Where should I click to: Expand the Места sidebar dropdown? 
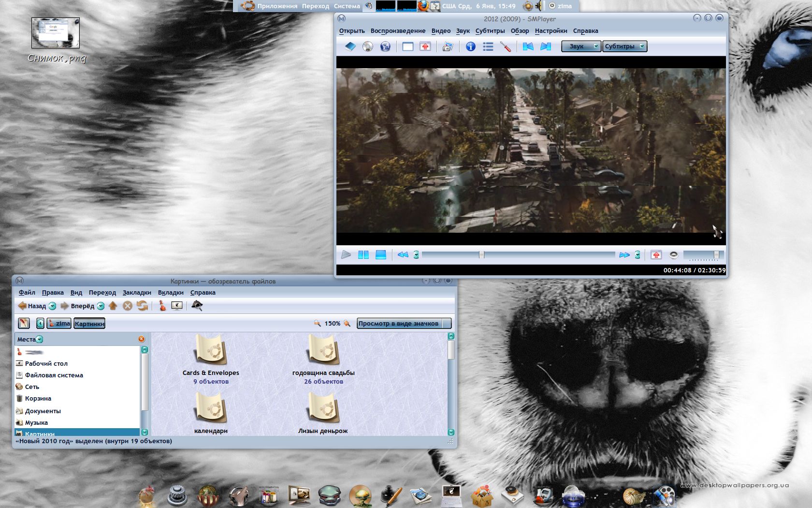(x=40, y=339)
